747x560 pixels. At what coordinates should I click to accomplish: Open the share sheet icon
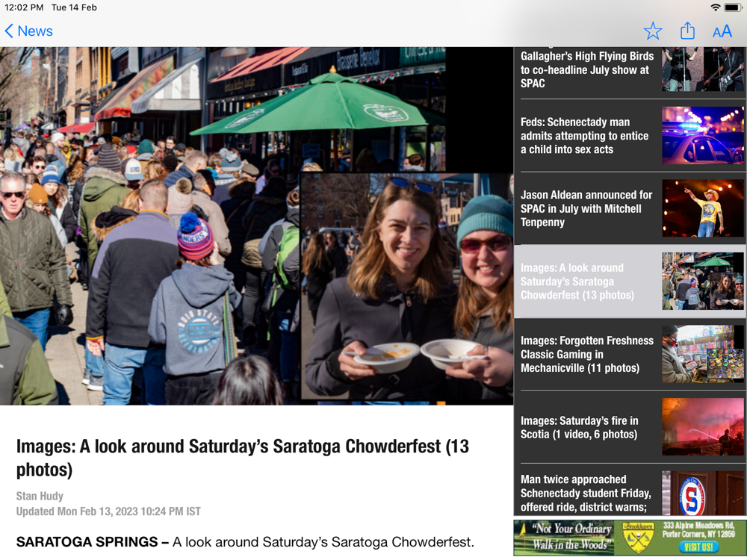tap(687, 31)
